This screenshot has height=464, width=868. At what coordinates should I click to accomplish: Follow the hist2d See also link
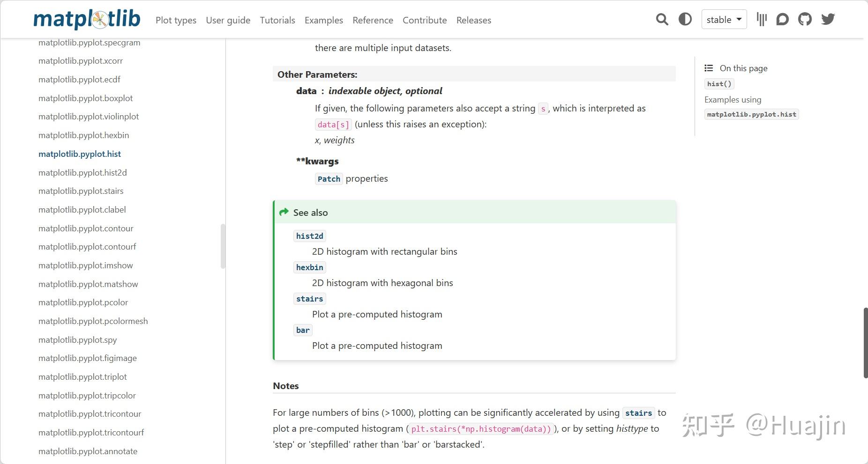pyautogui.click(x=309, y=236)
